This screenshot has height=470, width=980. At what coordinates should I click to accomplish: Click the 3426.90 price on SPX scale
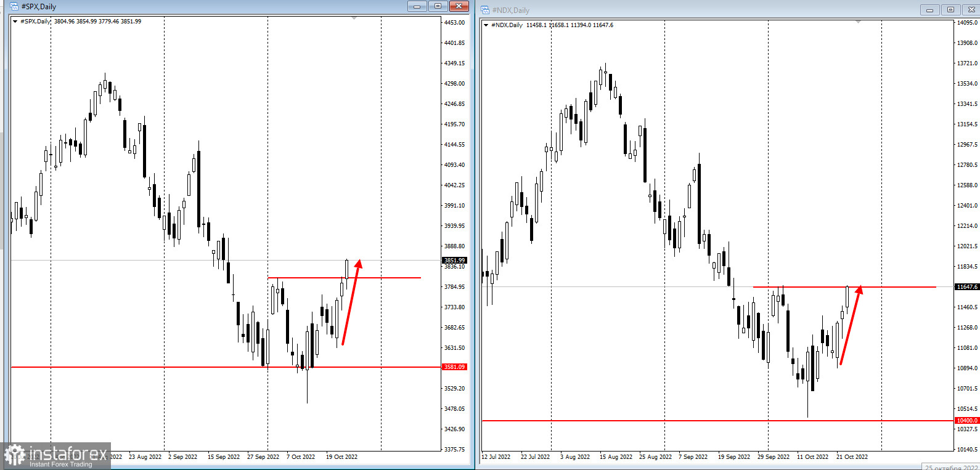(x=454, y=429)
